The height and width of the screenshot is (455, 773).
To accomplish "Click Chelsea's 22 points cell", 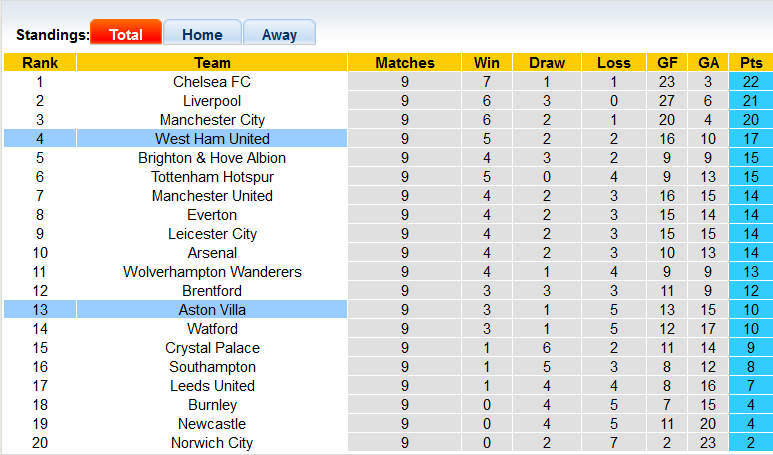I will (x=749, y=82).
